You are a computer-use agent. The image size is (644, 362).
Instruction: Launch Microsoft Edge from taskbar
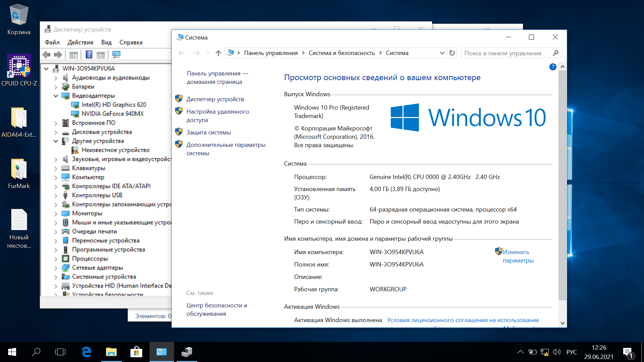(x=87, y=352)
